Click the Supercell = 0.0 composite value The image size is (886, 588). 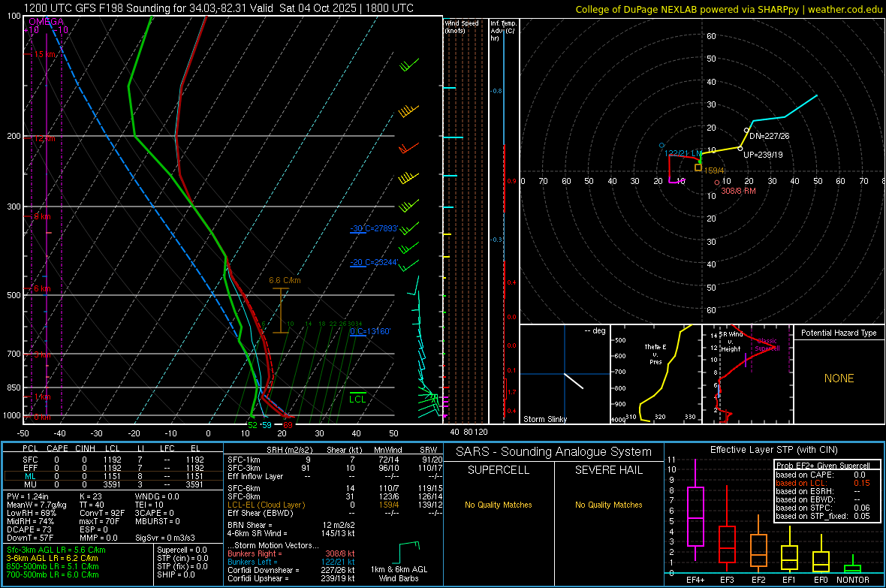tap(182, 550)
